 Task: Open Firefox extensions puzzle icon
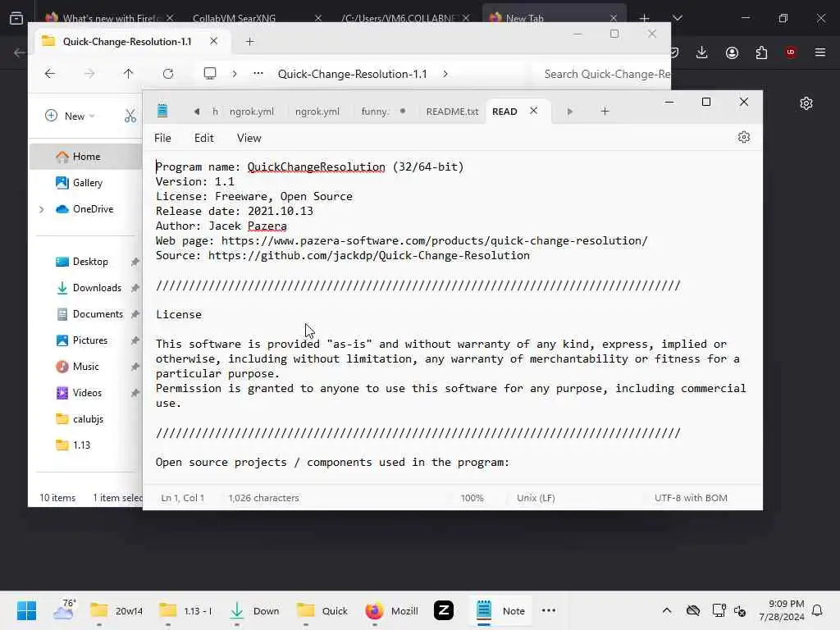tap(761, 52)
